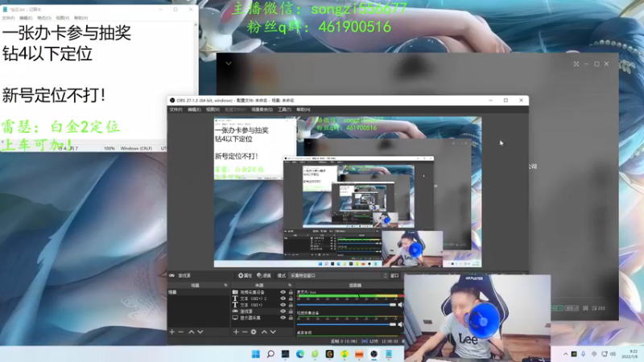Show hidden system tray icons chevron
644x362 pixels.
click(566, 354)
